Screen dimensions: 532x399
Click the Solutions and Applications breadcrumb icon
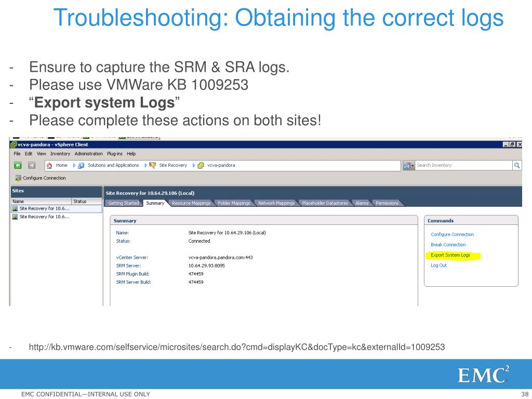81,166
